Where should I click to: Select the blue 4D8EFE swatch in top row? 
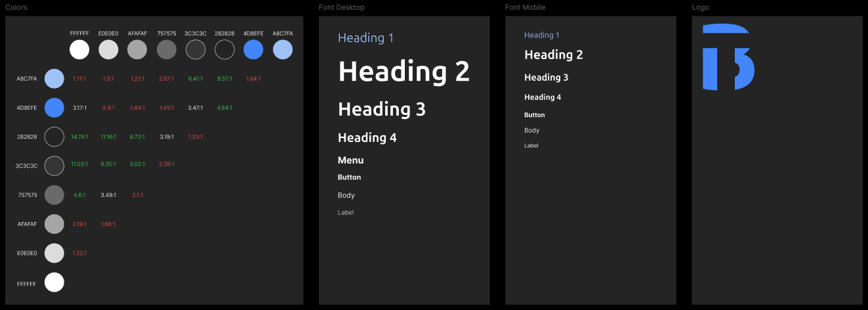253,49
